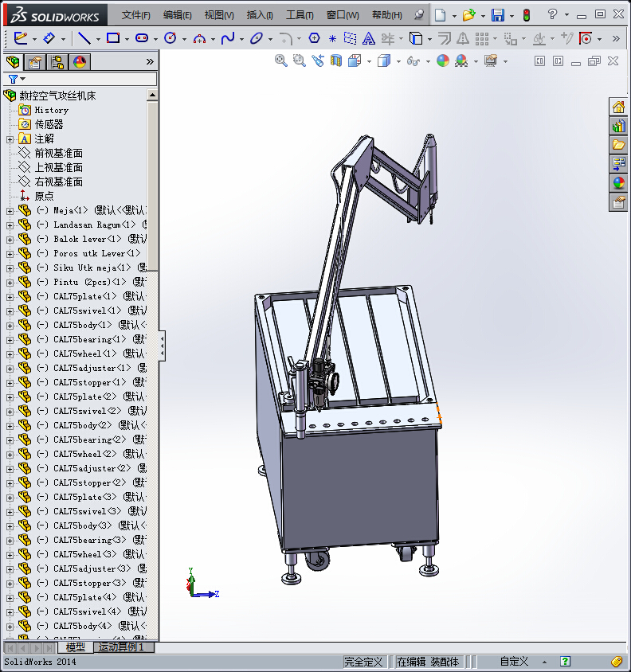Screen dimensions: 631x672
Task: Select the Slot sketch tool
Action: click(142, 38)
